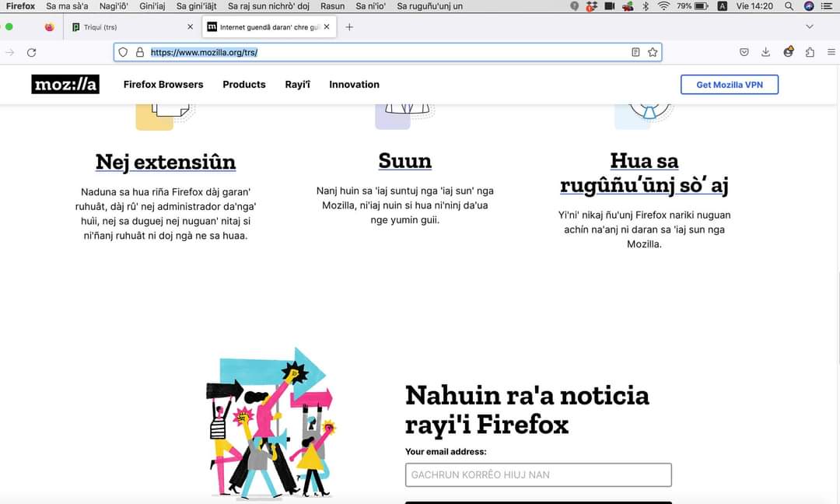Open the Firefox application menu
The height and width of the screenshot is (504, 840).
click(20, 6)
